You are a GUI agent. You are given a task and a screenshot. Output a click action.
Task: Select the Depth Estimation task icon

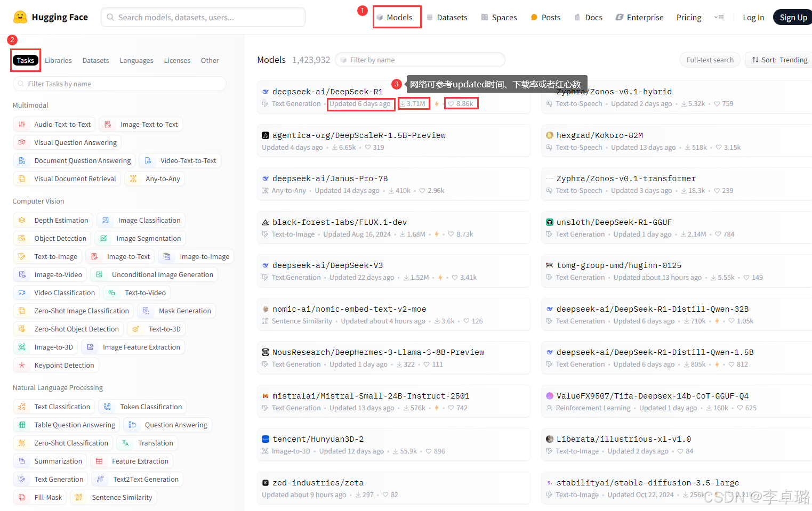coord(22,220)
